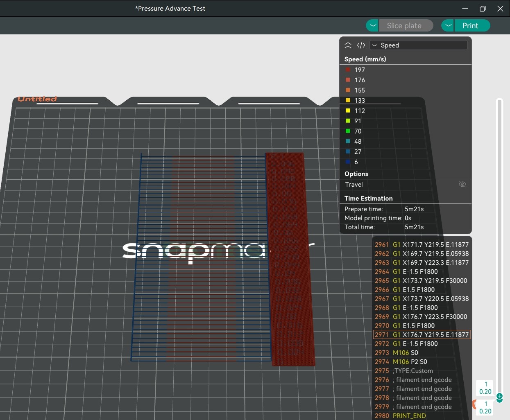Click the Print button
510x420 pixels.
point(472,25)
